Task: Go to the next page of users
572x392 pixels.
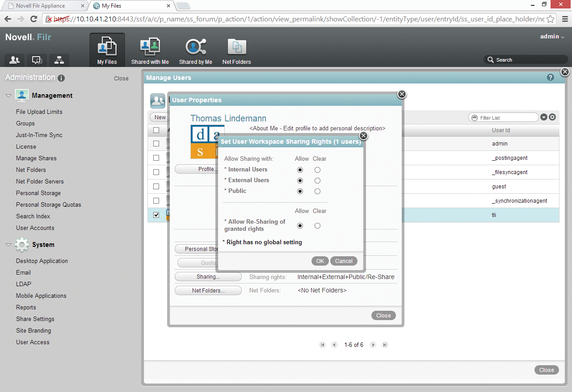Action: coord(373,345)
